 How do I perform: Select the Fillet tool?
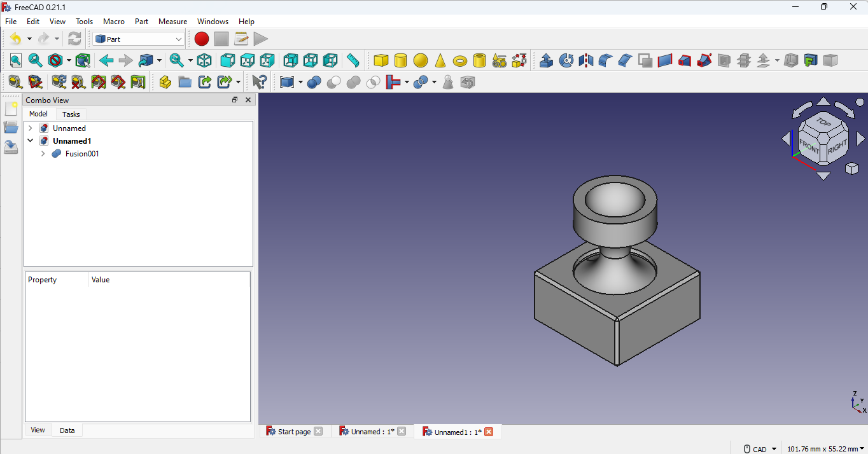pos(605,60)
